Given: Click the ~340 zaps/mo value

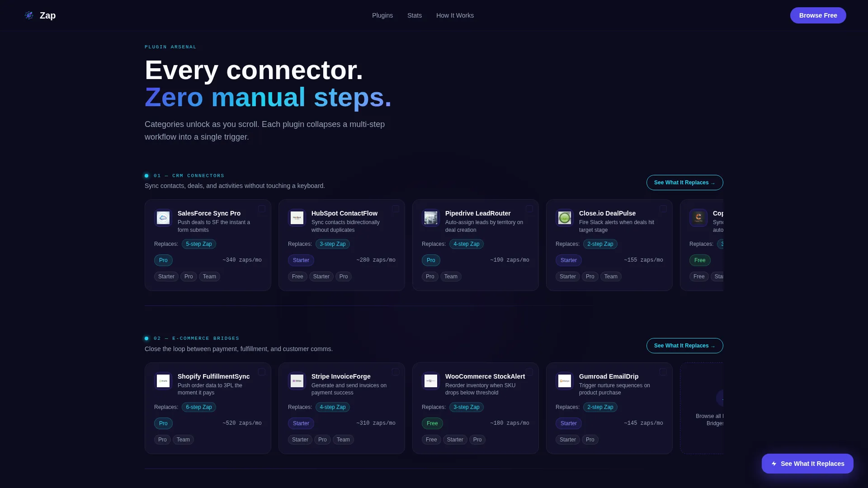Looking at the screenshot, I should click(242, 260).
